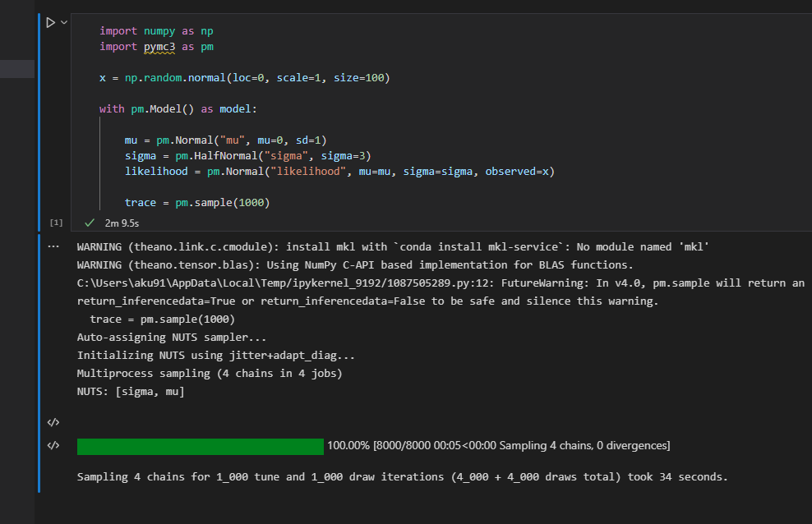Viewport: 812px width, 524px height.
Task: Click 'Multiprocess sampling (4 chains in 4 jobs)'
Action: pyautogui.click(x=210, y=374)
